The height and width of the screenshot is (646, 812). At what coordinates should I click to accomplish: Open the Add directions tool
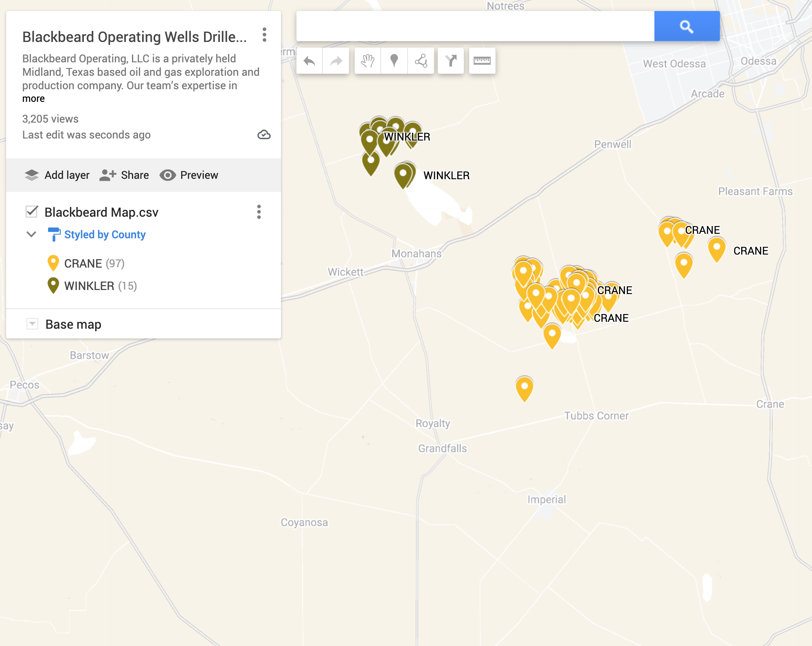451,61
